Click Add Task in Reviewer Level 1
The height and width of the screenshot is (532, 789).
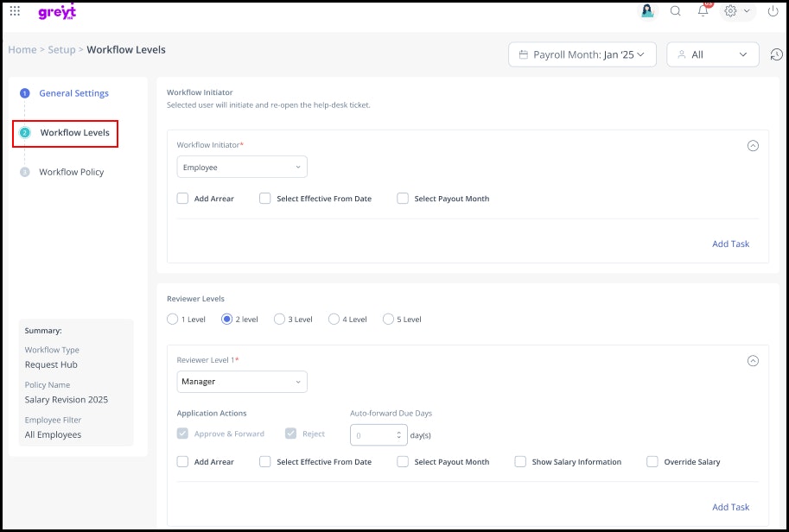pyautogui.click(x=730, y=507)
